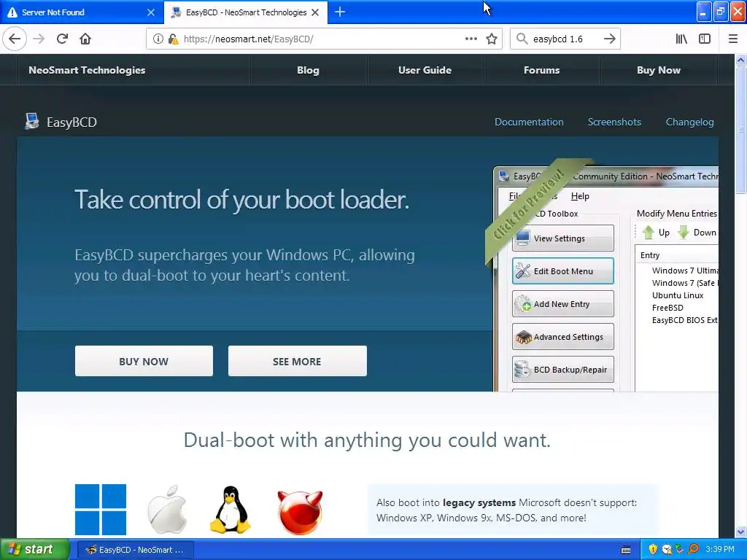Viewport: 747px width, 560px height.
Task: Click the keyboard icon in taskbar
Action: point(626,550)
